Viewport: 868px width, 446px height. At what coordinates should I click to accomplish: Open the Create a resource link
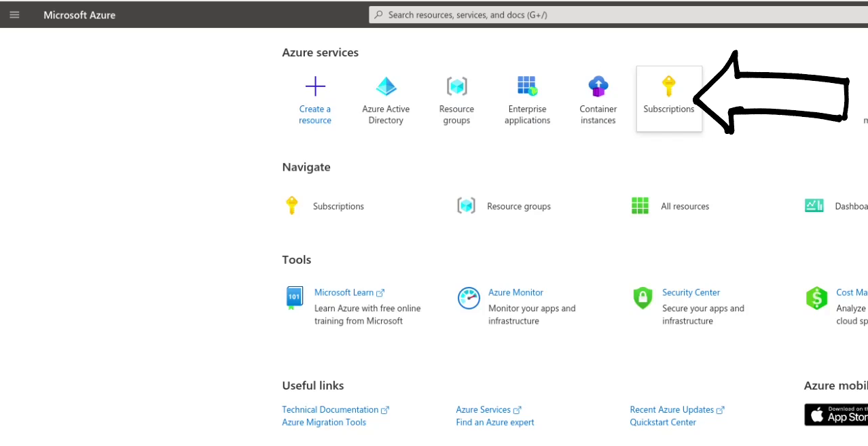[x=315, y=115]
